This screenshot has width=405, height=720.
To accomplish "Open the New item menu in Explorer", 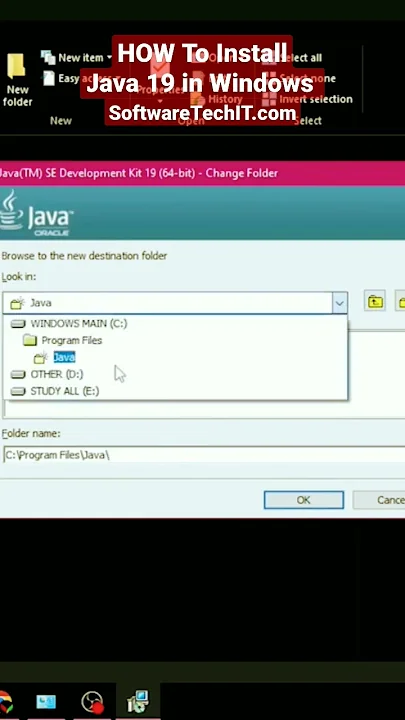I will pos(76,57).
